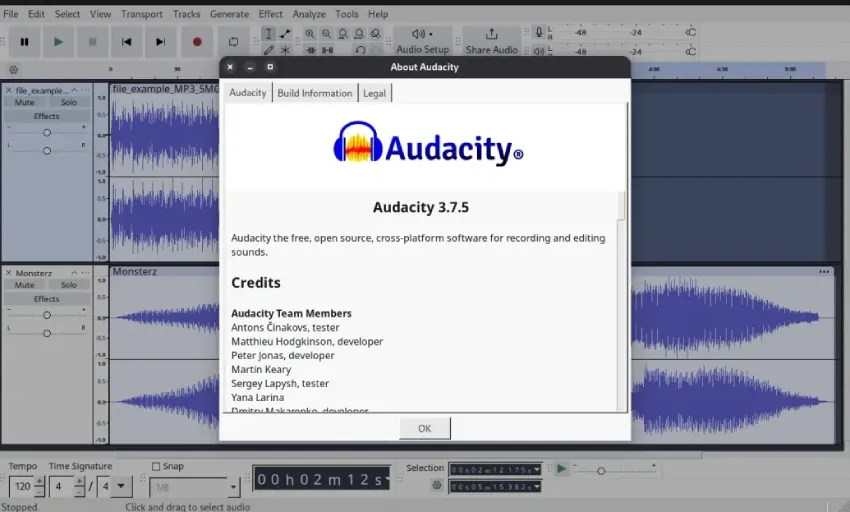Click Trim audio outside selection icon

(x=311, y=50)
